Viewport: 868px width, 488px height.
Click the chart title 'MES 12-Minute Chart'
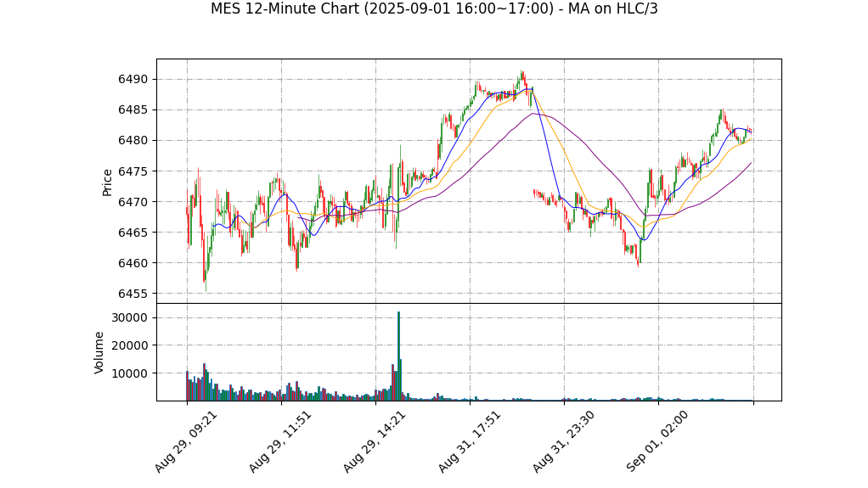coord(434,8)
